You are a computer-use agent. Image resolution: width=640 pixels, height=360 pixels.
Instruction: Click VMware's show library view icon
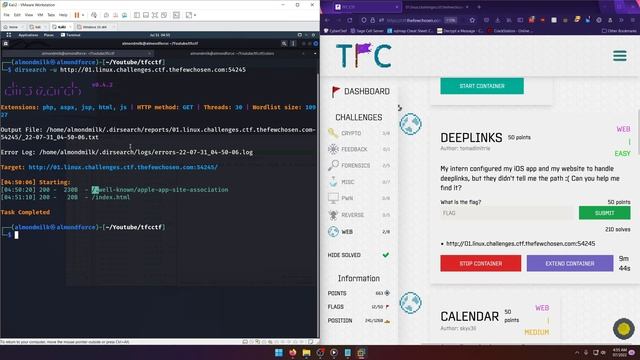pos(137,15)
